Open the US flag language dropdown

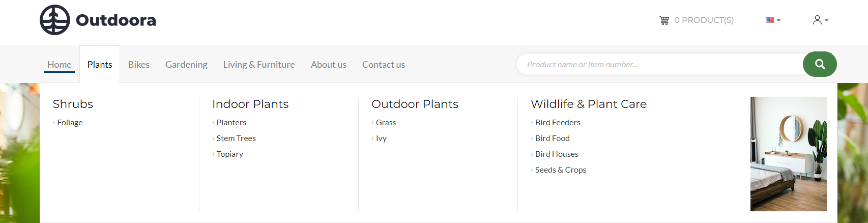(773, 20)
